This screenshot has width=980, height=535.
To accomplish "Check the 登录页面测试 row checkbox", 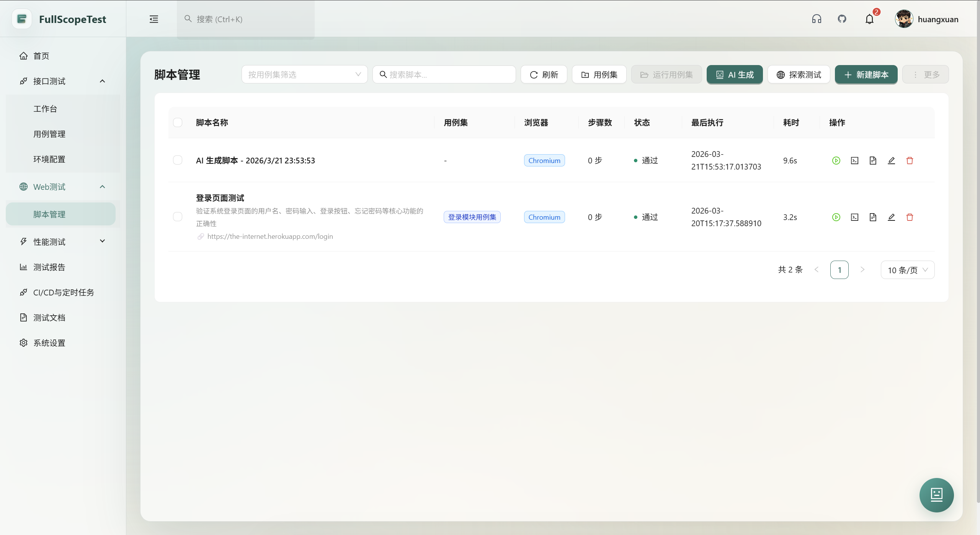I will pyautogui.click(x=178, y=217).
